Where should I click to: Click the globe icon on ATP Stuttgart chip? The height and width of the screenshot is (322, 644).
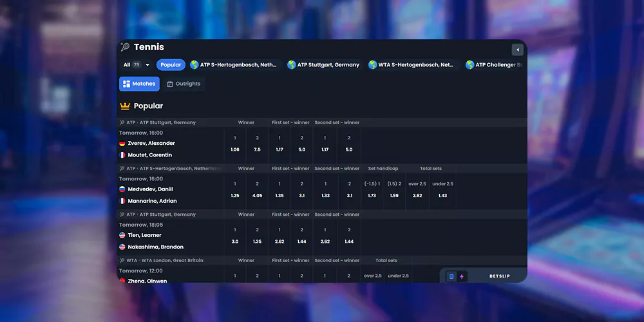tap(292, 65)
